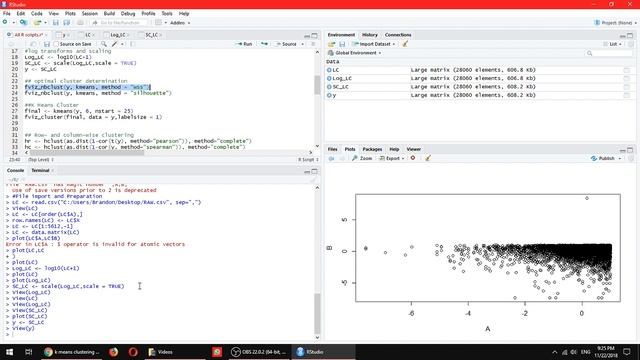Refresh the Environment pane
The height and width of the screenshot is (360, 640).
(631, 44)
